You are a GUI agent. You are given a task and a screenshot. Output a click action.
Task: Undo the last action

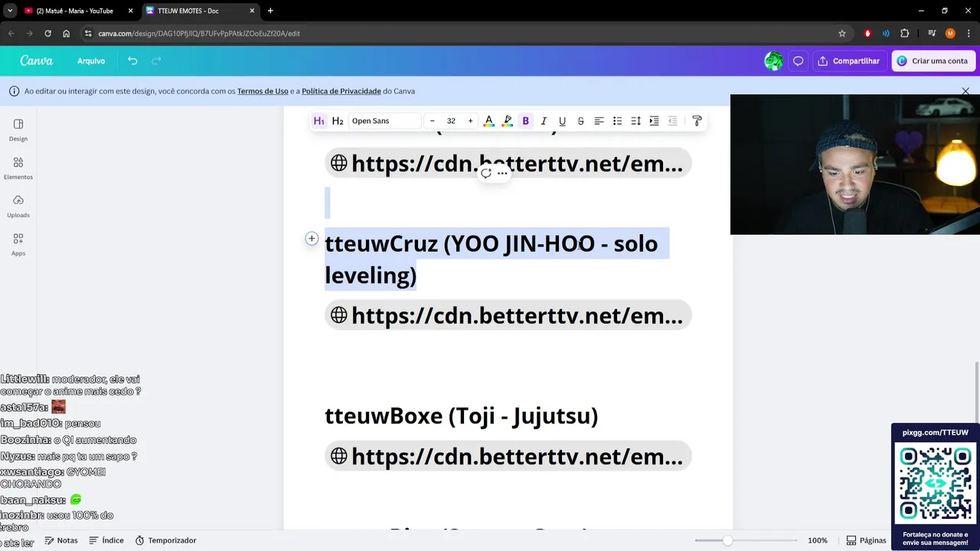(x=132, y=61)
